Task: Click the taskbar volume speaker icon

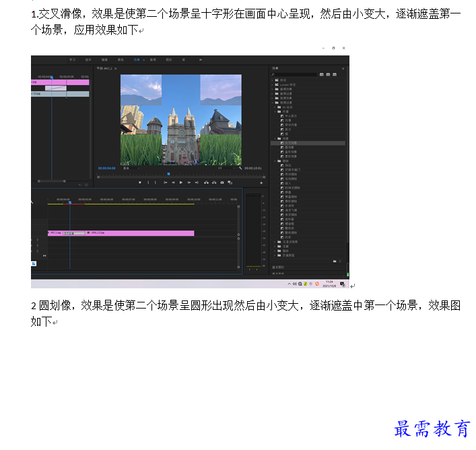Action: click(294, 284)
